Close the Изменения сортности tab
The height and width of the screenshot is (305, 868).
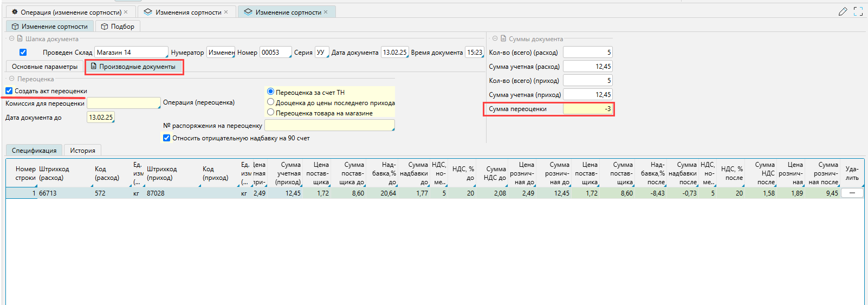tap(226, 12)
